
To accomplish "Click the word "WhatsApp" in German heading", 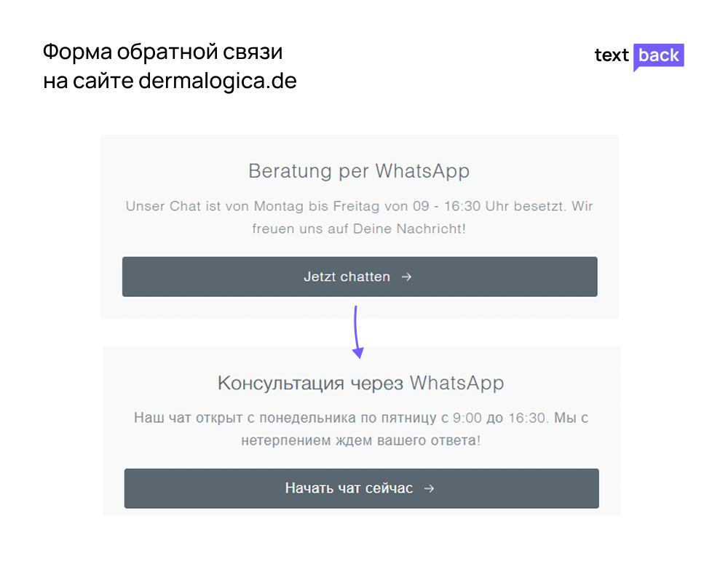I will click(x=422, y=171).
